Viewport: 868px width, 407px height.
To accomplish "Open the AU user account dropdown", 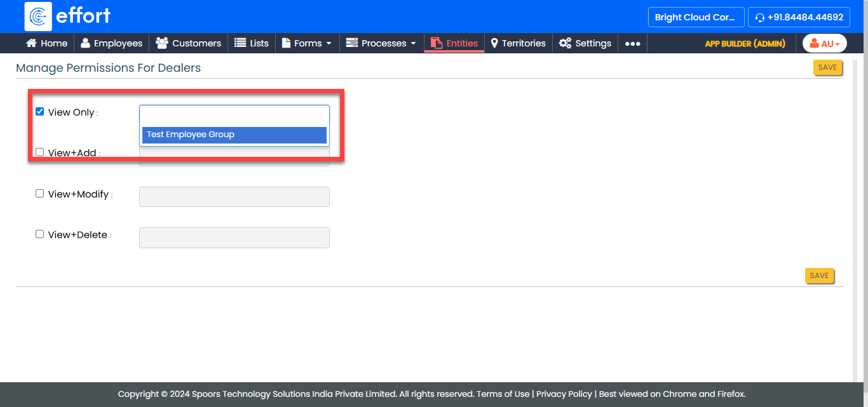I will coord(824,43).
